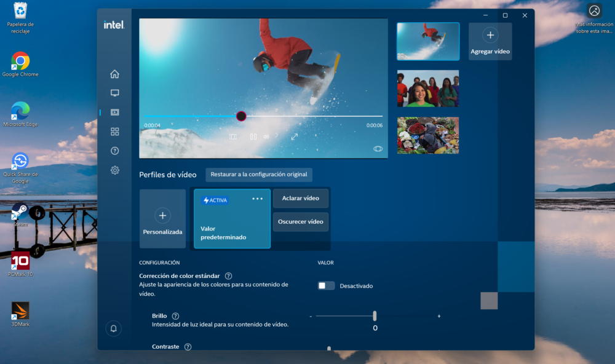Open the Google Chrome desktop shortcut

point(20,65)
